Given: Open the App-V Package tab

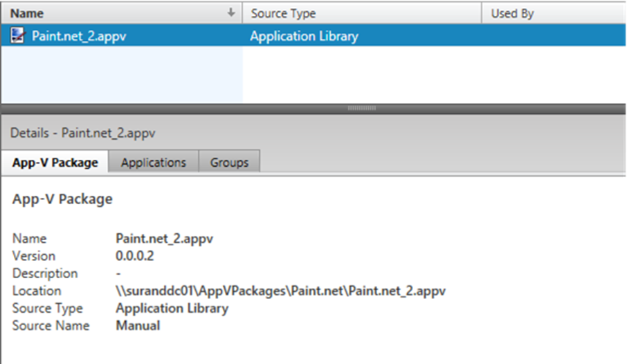Looking at the screenshot, I should click(x=55, y=163).
